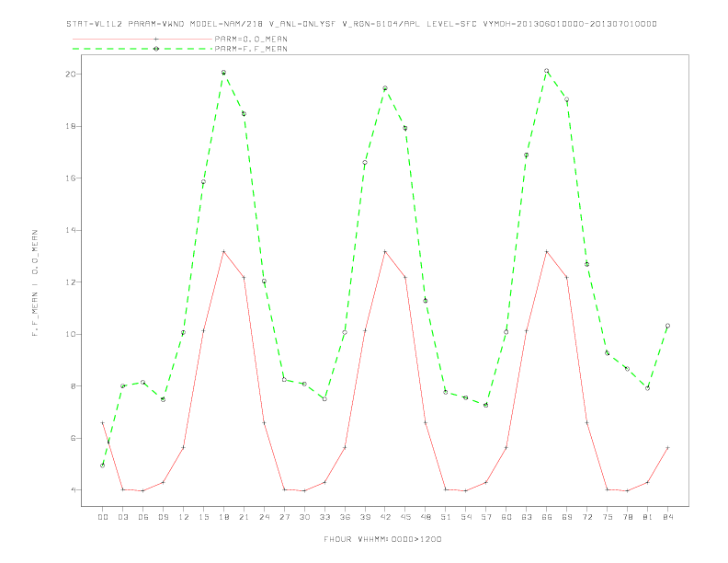Click x-axis tick label 84
This screenshot has width=728, height=563.
(667, 517)
